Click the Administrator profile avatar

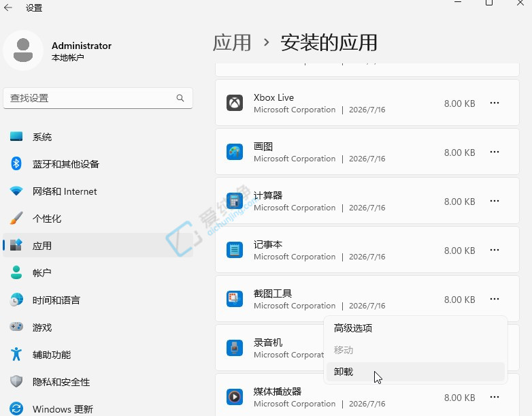pos(23,50)
